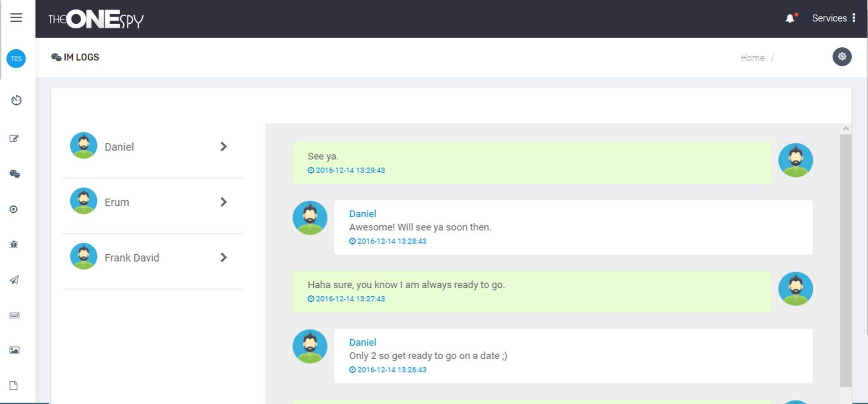The image size is (868, 404).
Task: Click the notification bell icon
Action: [790, 18]
